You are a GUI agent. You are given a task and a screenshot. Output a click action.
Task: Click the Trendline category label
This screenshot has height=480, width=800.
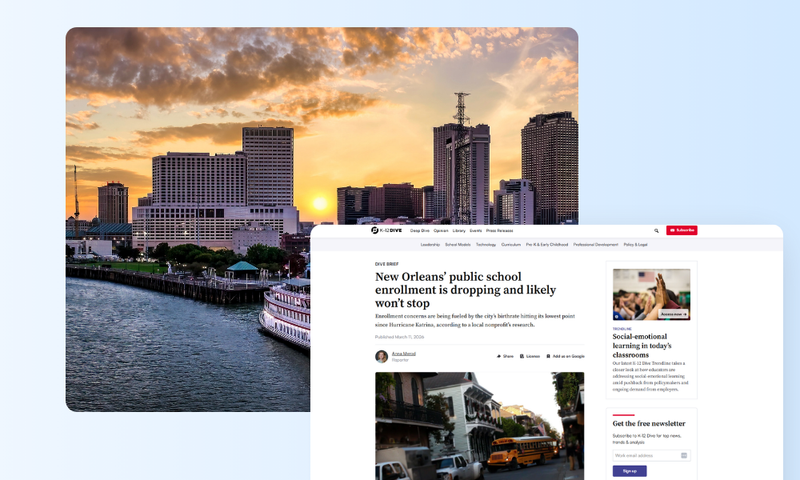coord(622,329)
